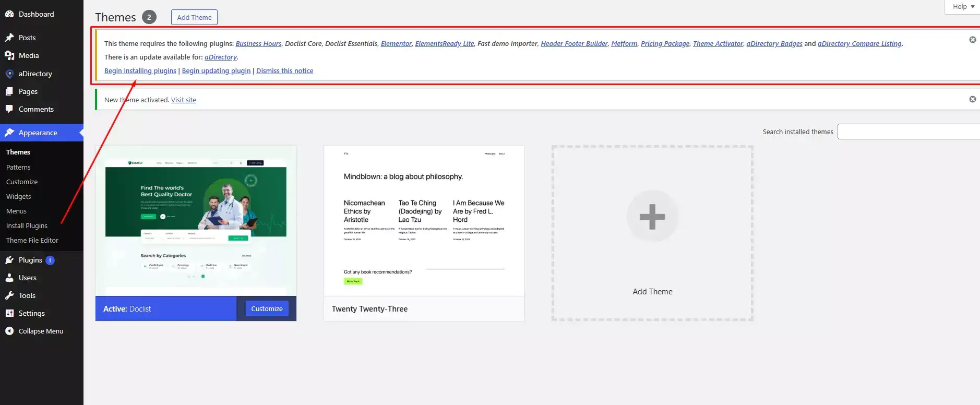
Task: Click the large plus Add Theme icon
Action: point(652,217)
